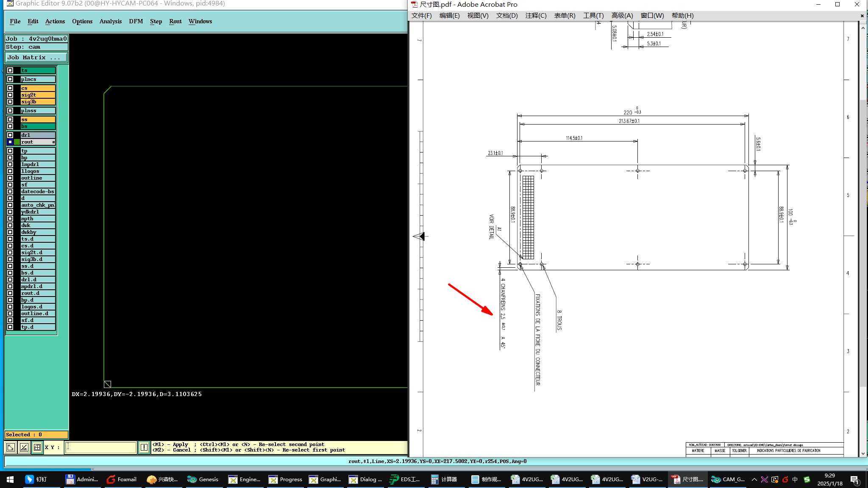Click the diagonal arrow coordinate mode icon
This screenshot has width=868, height=488.
click(x=11, y=447)
